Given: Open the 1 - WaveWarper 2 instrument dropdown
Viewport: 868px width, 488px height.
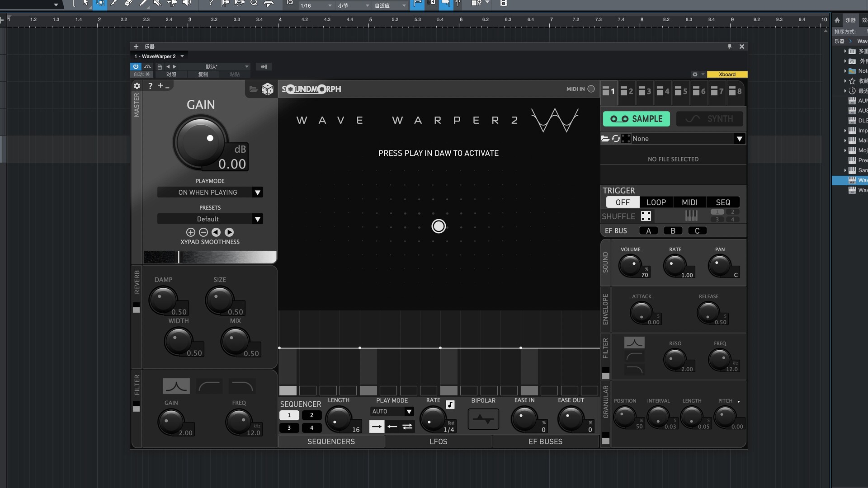Looking at the screenshot, I should pyautogui.click(x=159, y=56).
